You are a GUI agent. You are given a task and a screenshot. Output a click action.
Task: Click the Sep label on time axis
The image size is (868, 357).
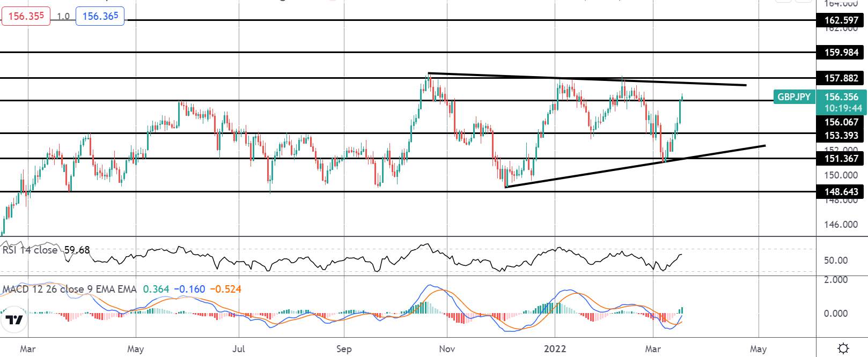pos(344,349)
